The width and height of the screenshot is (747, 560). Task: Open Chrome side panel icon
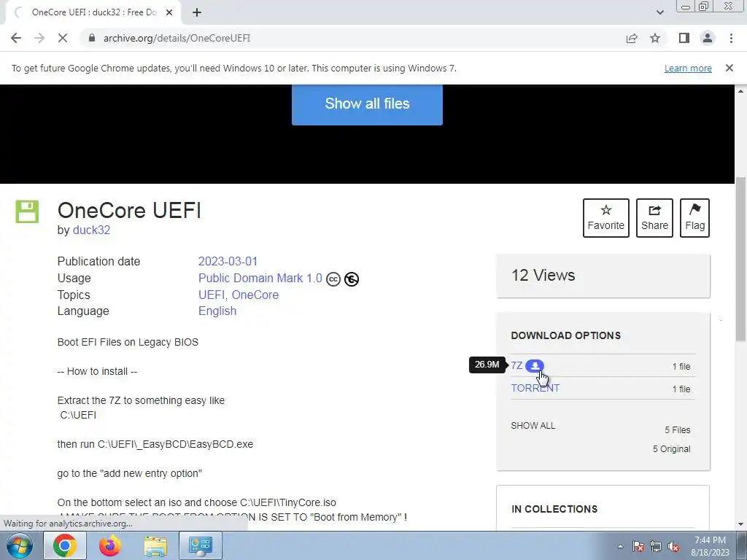click(684, 38)
